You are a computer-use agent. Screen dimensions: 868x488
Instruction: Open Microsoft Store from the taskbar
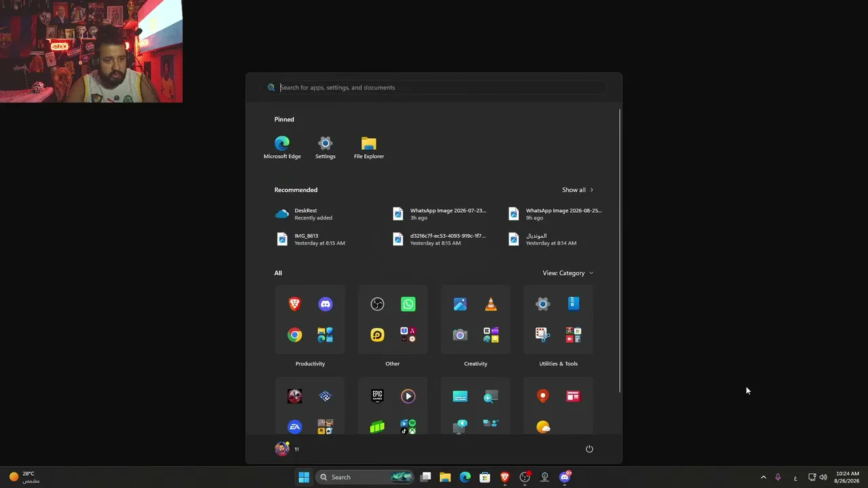tap(485, 477)
